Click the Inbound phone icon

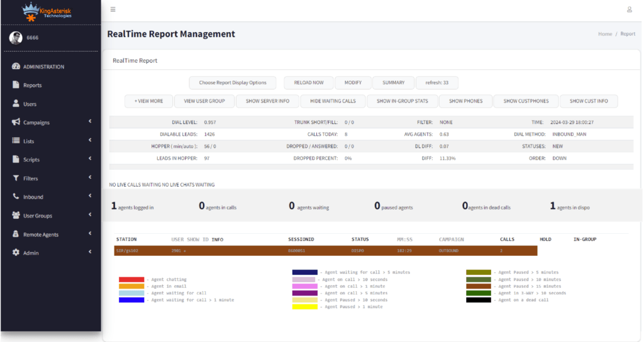tap(16, 197)
